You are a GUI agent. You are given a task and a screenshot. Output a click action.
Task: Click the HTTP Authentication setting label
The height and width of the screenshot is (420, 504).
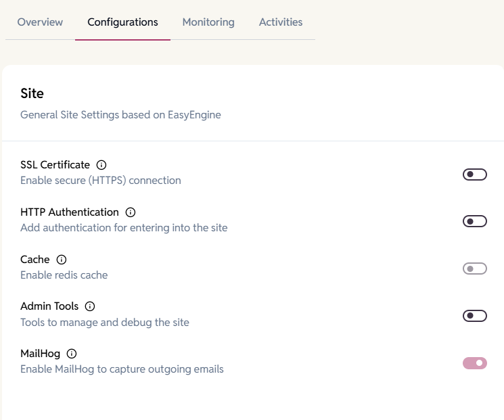[x=70, y=212]
